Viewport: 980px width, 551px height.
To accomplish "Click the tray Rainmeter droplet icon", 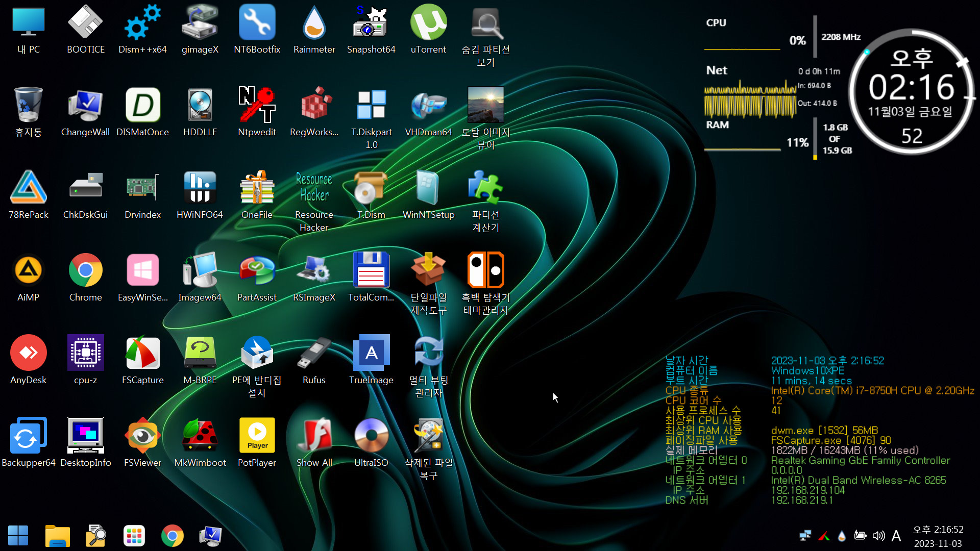I will (x=842, y=536).
